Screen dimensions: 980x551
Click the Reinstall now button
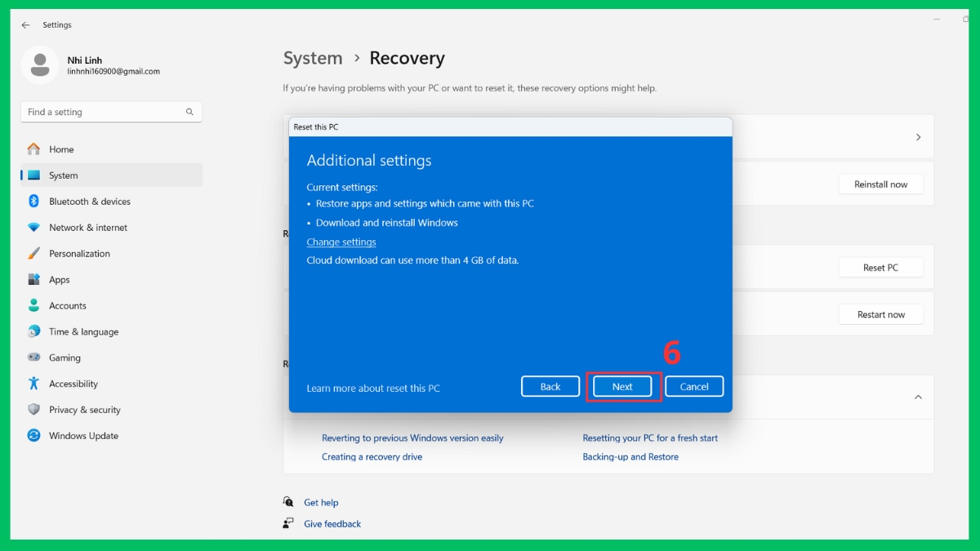click(881, 184)
